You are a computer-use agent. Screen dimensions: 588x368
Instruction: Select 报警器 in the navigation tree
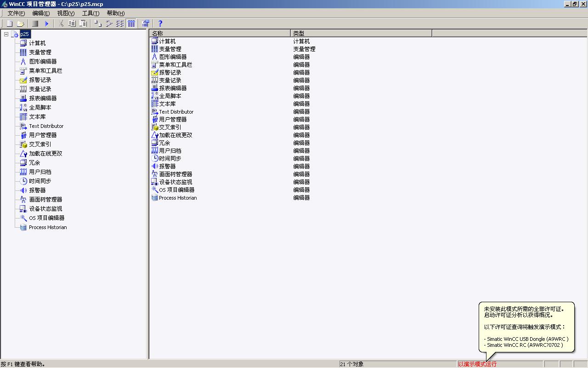pos(37,190)
